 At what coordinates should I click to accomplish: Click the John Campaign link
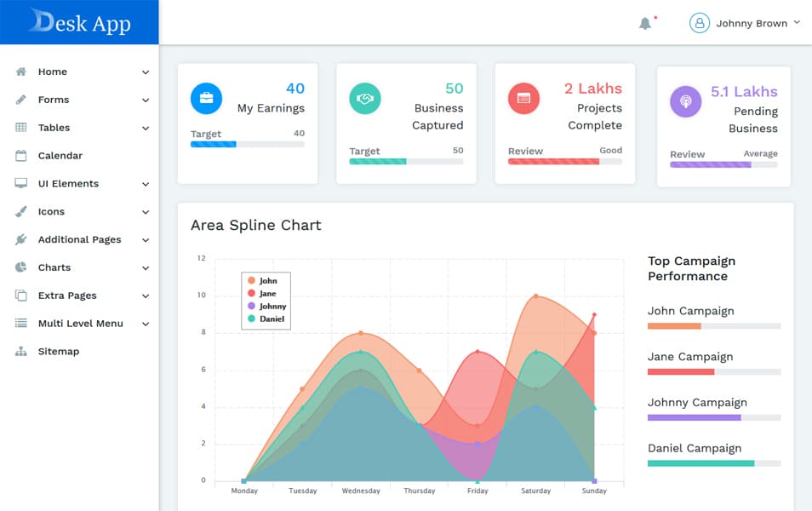pyautogui.click(x=690, y=311)
